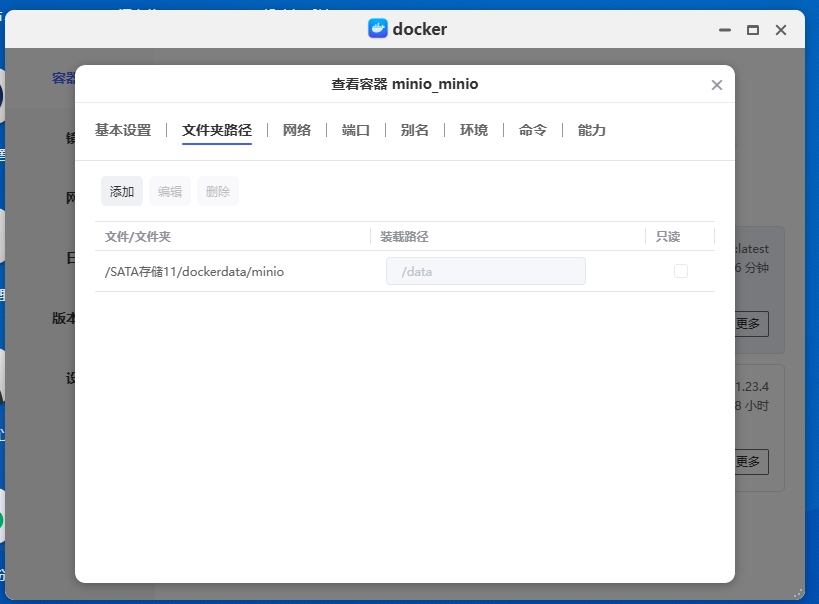Go to the 别名 tab
This screenshot has height=604, width=819.
click(x=415, y=130)
